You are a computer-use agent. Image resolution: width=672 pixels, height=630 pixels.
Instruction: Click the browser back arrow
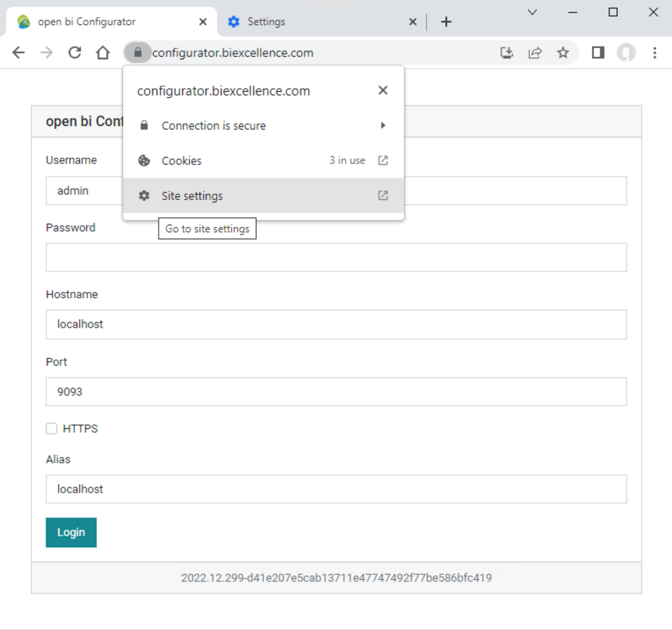coord(19,53)
